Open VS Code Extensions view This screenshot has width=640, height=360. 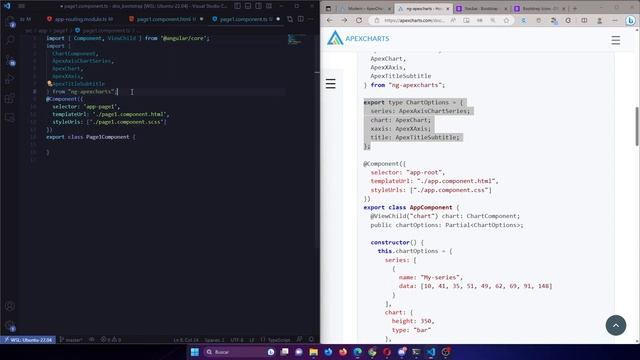tap(10, 98)
